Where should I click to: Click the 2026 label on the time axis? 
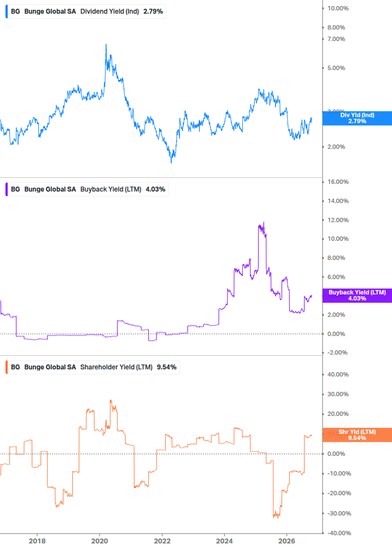tap(286, 541)
